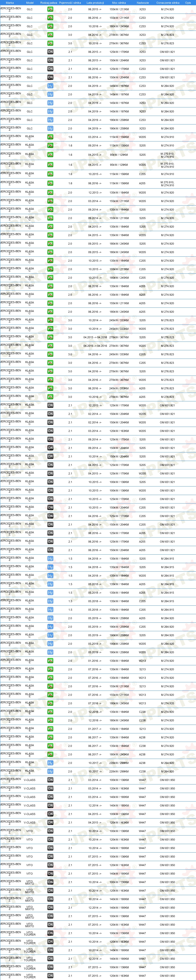
Task: Click '115kW / 156KM' in Klasa C 10.2015 C205 row
Action: (119, 174)
